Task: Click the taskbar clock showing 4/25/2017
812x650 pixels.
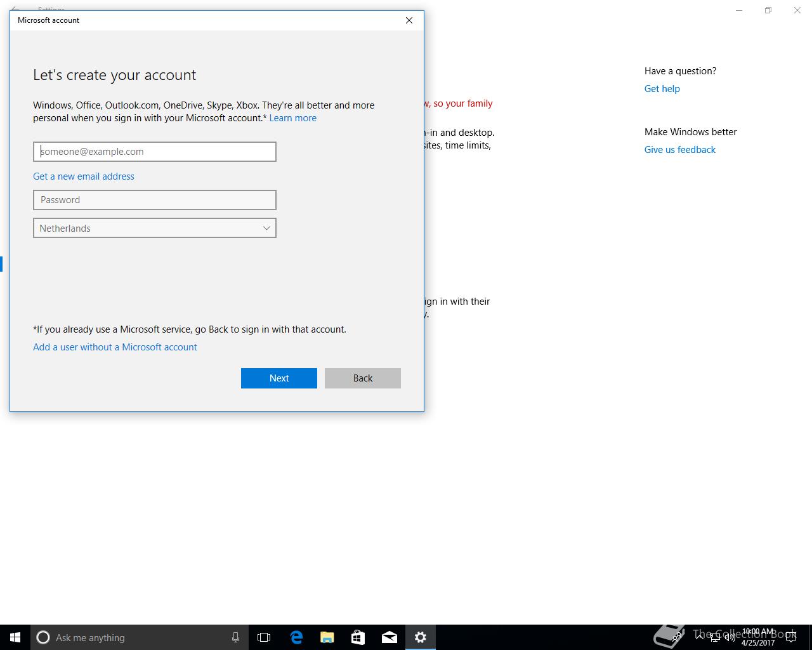Action: pos(758,637)
